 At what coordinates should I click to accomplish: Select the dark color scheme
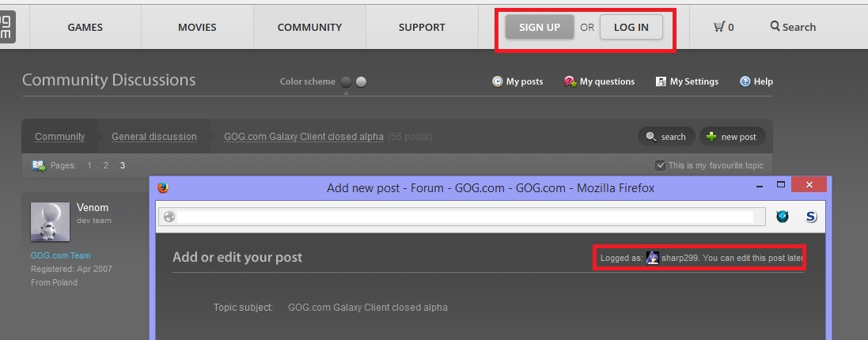tap(346, 81)
